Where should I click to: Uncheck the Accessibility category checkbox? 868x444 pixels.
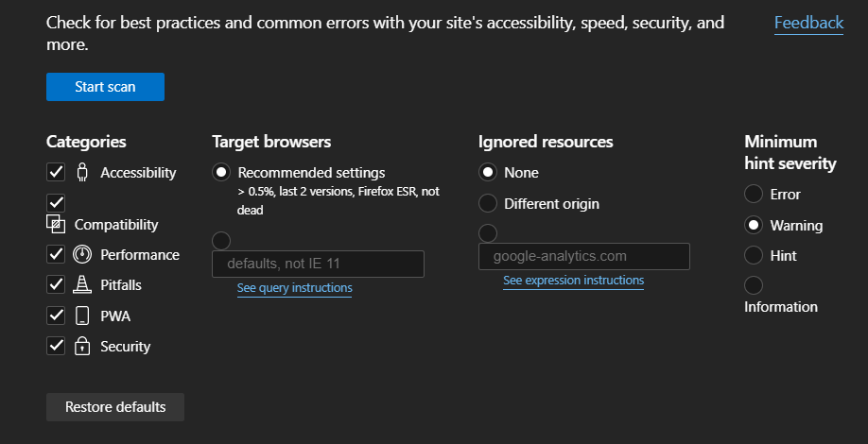56,173
